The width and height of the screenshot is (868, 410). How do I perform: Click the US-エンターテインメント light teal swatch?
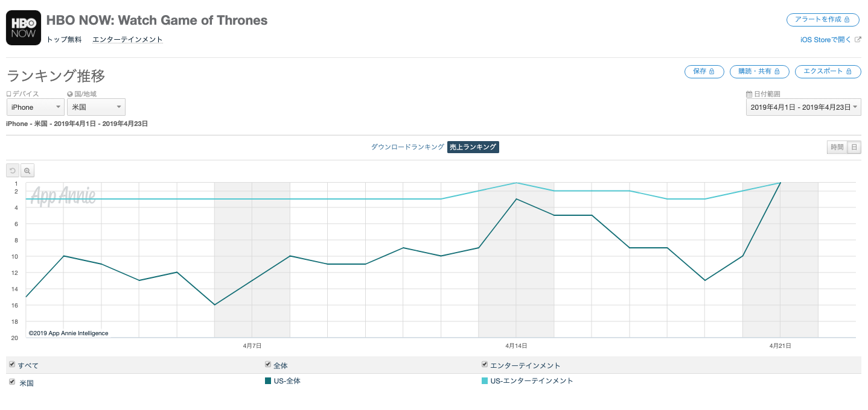485,381
